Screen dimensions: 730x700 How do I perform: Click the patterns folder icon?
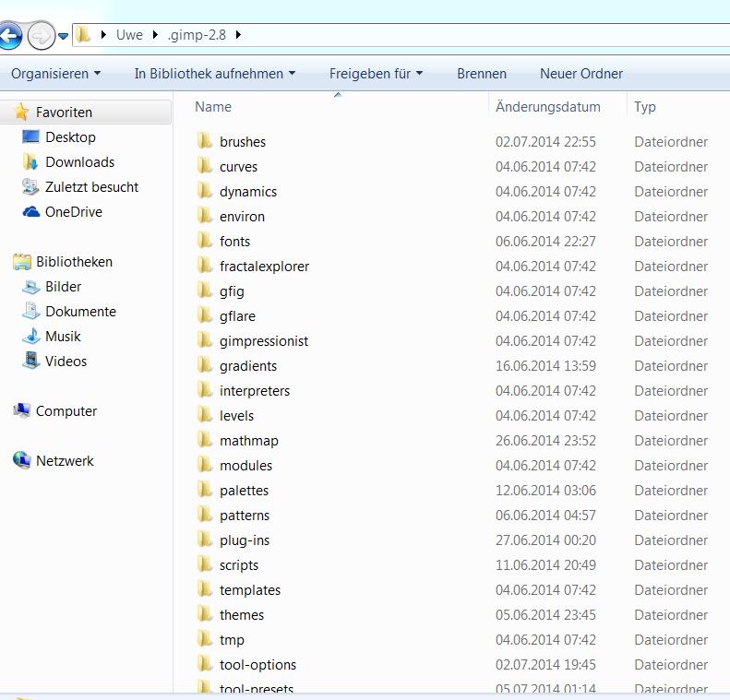click(x=204, y=515)
